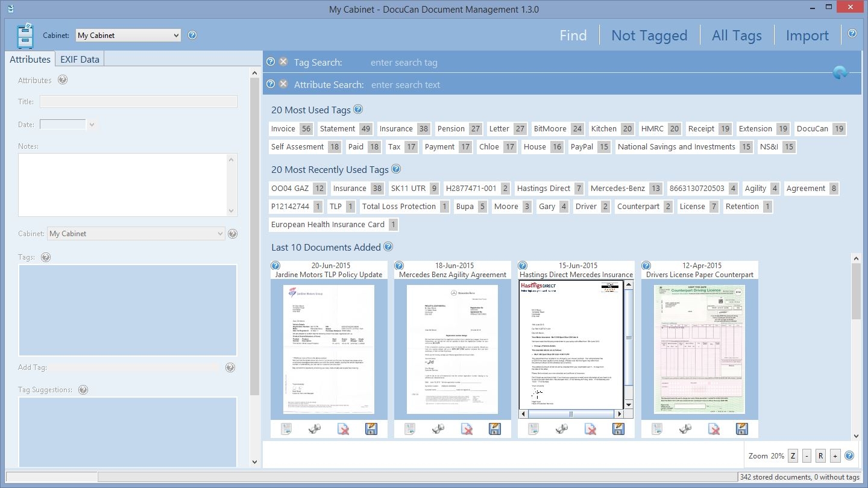This screenshot has width=868, height=488.
Task: Open the Mercedes Benz Agility Agreement thumbnail
Action: (453, 349)
